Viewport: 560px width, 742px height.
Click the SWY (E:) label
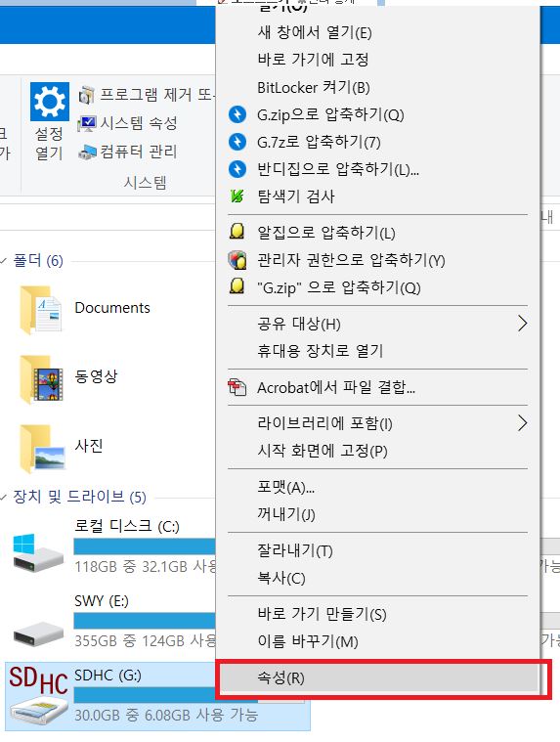[x=102, y=601]
